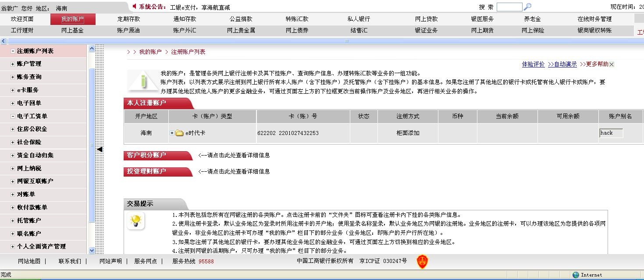
Task: Open 网上基金 menu
Action: coord(72,31)
